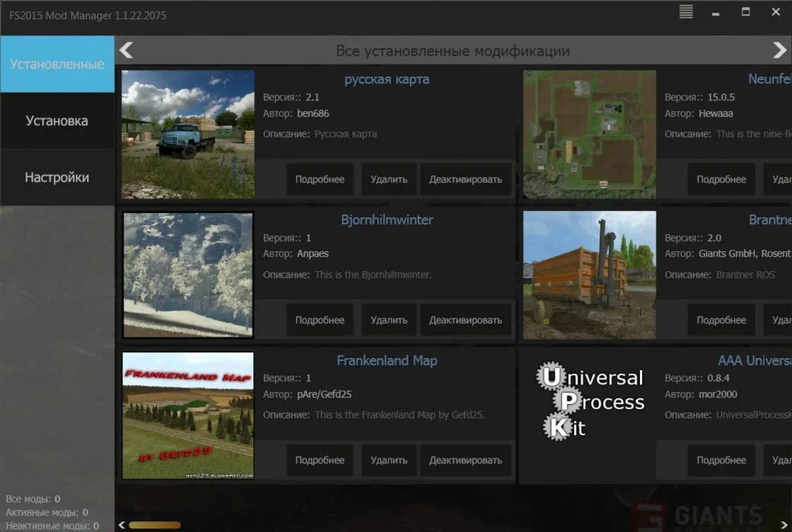Click the русская карта title
Screen dimensions: 792x532
(387, 79)
